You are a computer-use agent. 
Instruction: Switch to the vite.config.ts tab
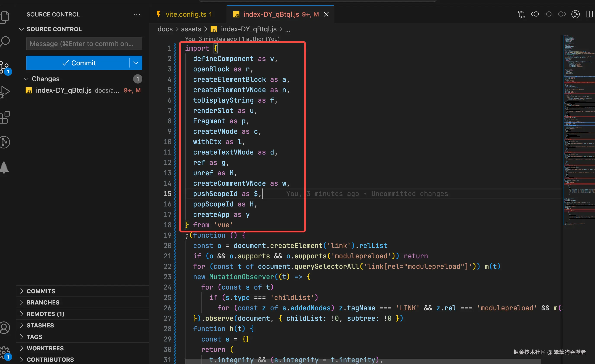[x=185, y=14]
